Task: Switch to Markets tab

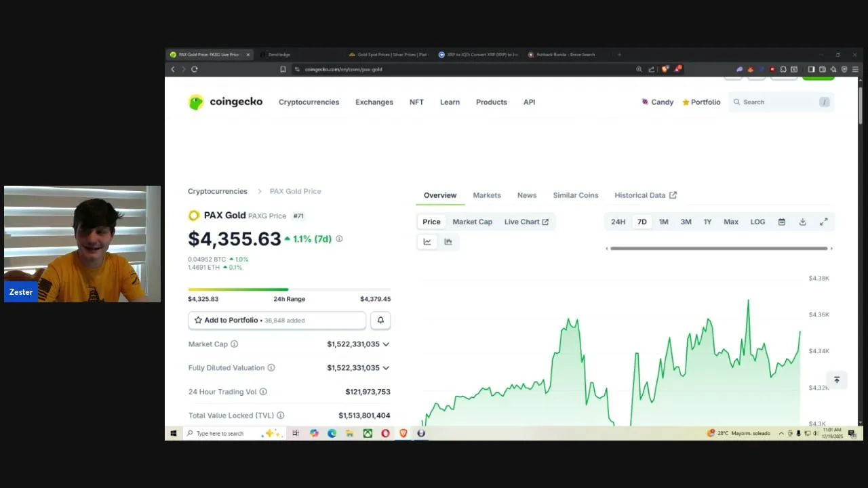Action: click(487, 195)
